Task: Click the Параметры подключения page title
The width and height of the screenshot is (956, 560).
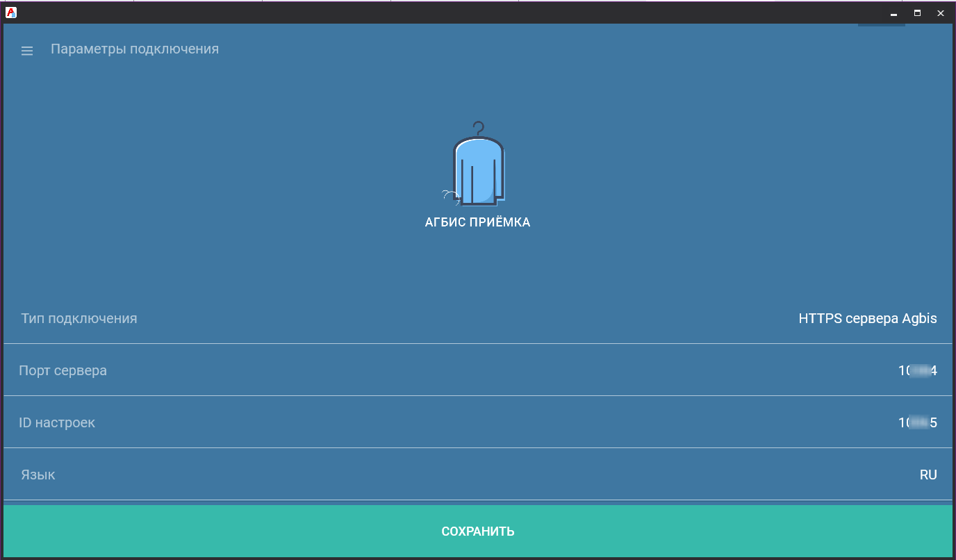Action: coord(135,49)
